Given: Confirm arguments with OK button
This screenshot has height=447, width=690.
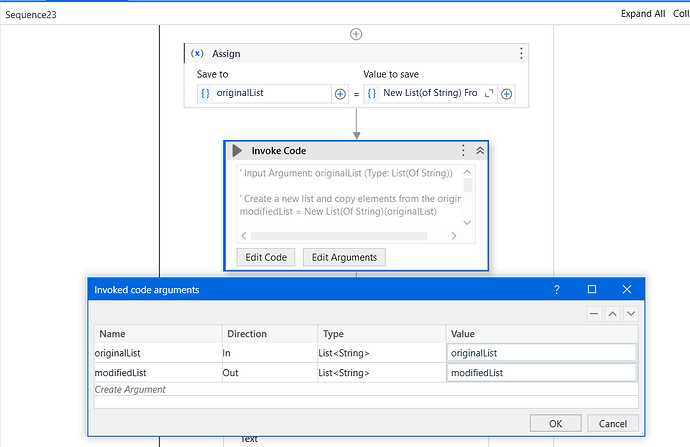Looking at the screenshot, I should pyautogui.click(x=555, y=423).
